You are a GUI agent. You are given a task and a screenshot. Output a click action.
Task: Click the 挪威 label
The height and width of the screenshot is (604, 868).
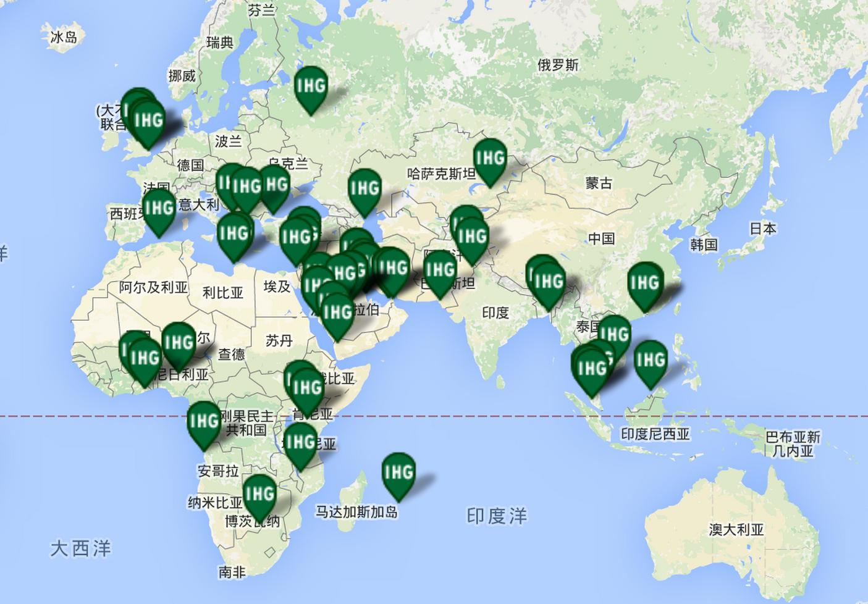[x=182, y=76]
